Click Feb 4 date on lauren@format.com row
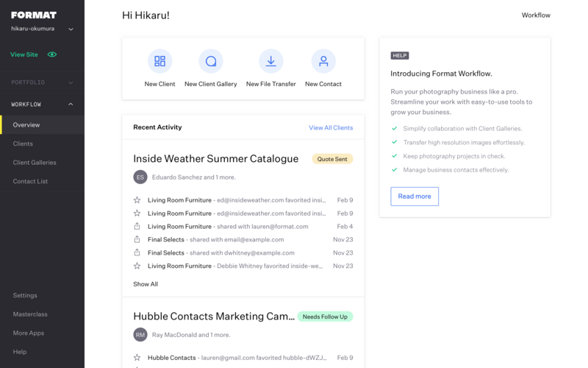Image resolution: width=588 pixels, height=368 pixels. [x=345, y=227]
